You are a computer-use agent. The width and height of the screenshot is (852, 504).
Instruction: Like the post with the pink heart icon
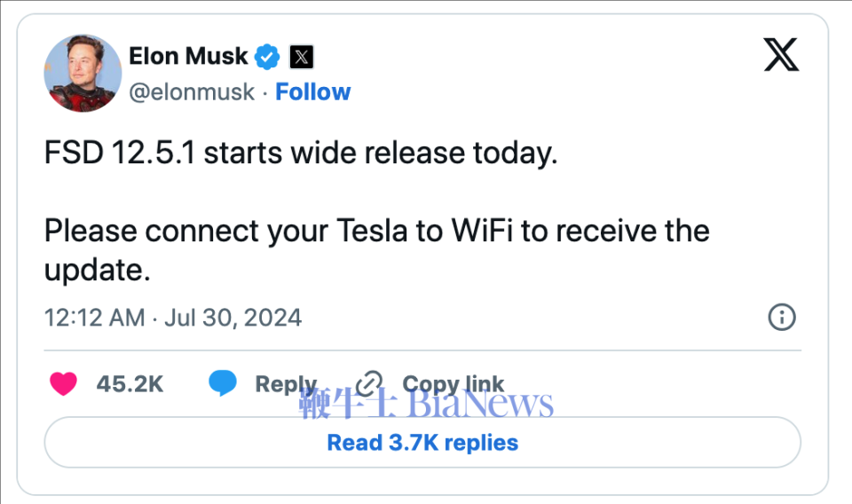click(63, 383)
